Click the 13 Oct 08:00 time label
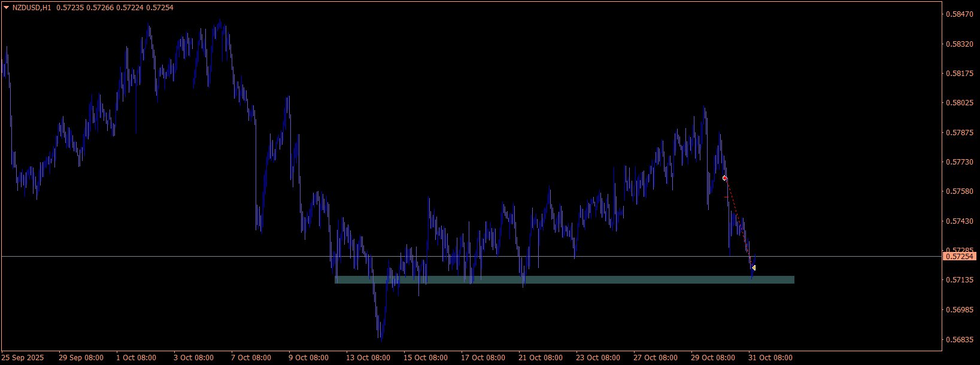Image resolution: width=980 pixels, height=365 pixels. 368,358
